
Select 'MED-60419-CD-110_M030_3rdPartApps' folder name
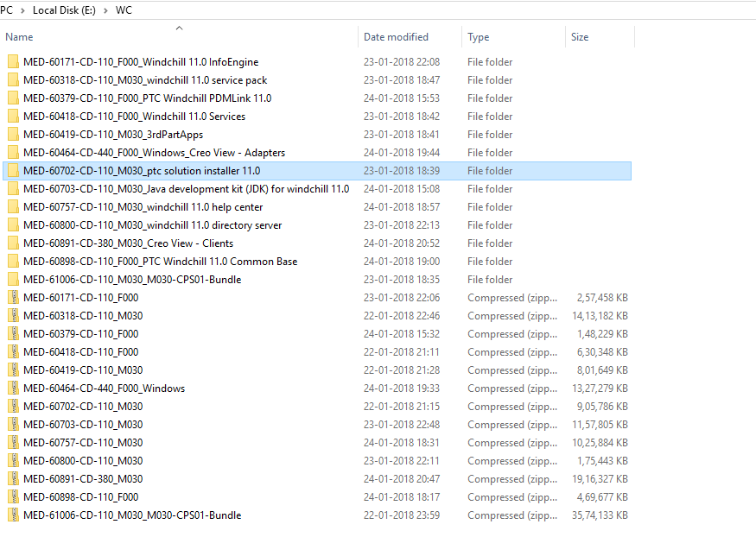pos(113,135)
